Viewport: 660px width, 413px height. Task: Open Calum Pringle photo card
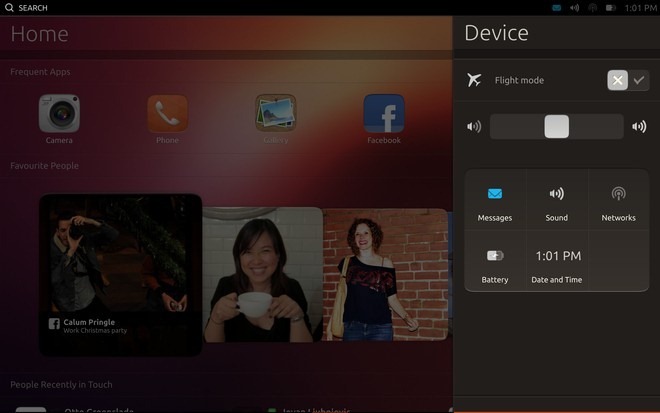120,275
